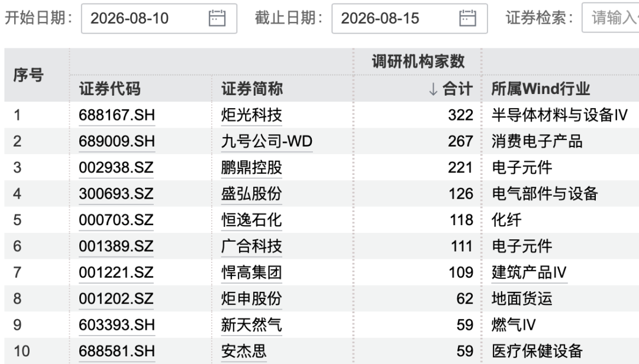Select the total value 109
The width and height of the screenshot is (639, 364).
(x=461, y=272)
